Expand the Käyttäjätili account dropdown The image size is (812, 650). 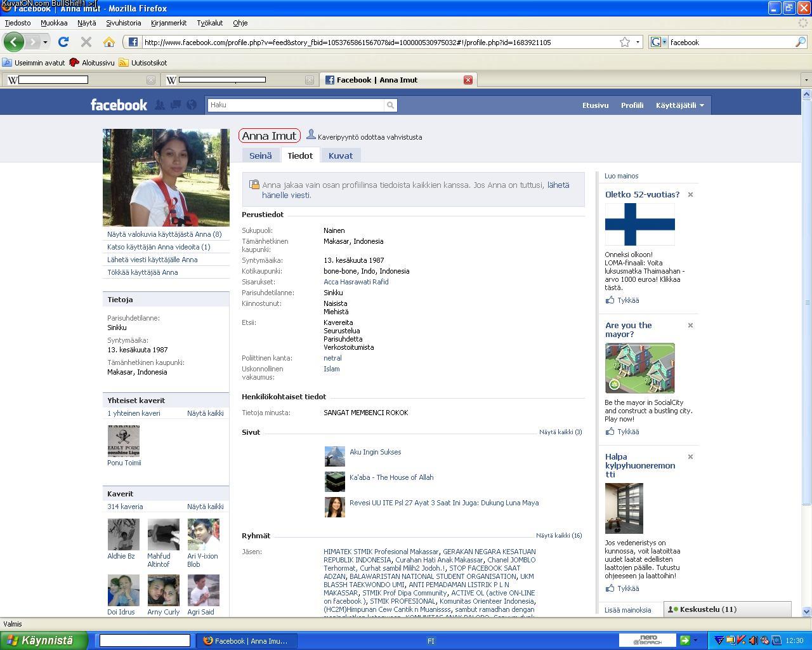pos(679,105)
